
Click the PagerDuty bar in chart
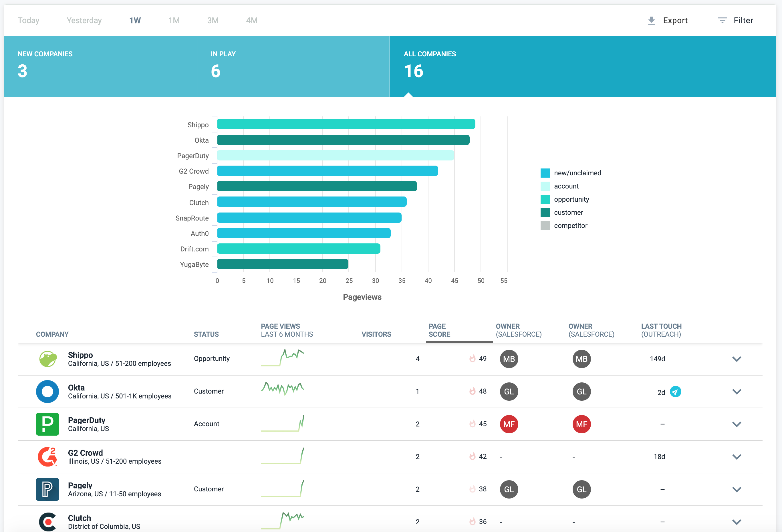(x=336, y=155)
